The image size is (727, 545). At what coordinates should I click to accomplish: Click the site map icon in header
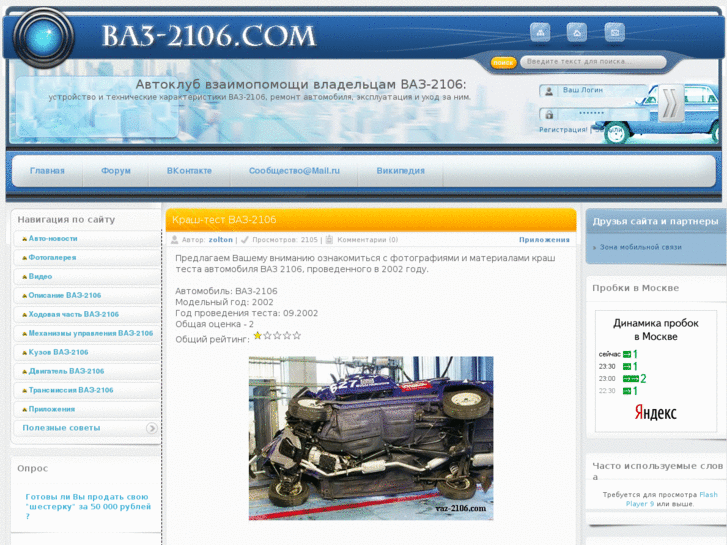[x=540, y=32]
